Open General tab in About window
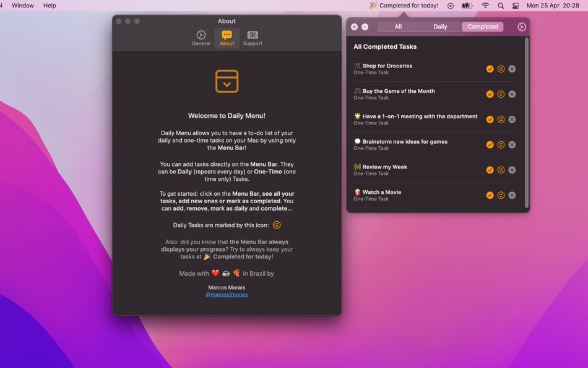Viewport: 588px width, 368px height. [x=201, y=38]
